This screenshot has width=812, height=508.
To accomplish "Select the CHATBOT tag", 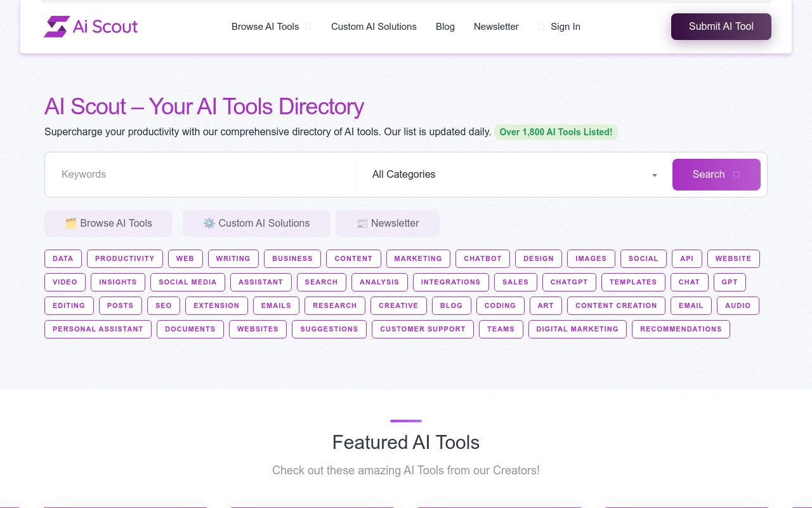I will [483, 258].
